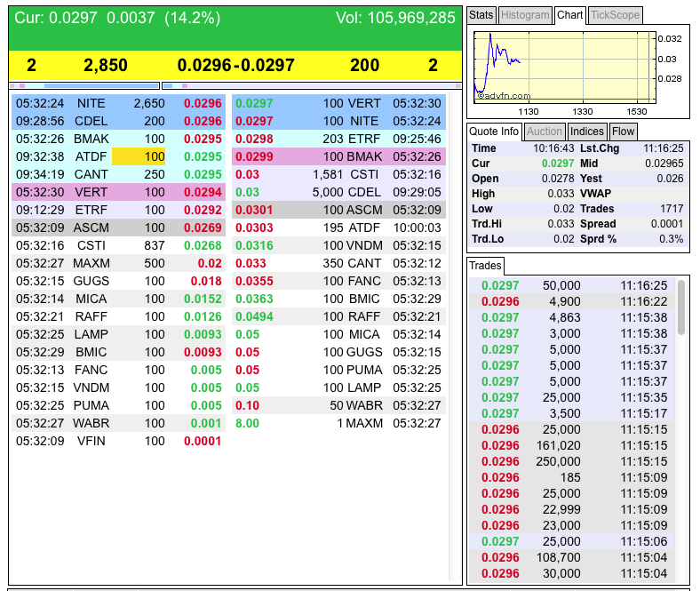This screenshot has height=591, width=700.
Task: Click the best bid-ask 0.0296-0.0297
Action: coord(235,65)
